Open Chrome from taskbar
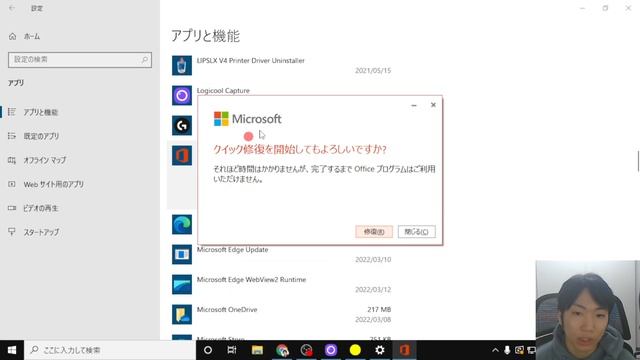 coord(282,350)
